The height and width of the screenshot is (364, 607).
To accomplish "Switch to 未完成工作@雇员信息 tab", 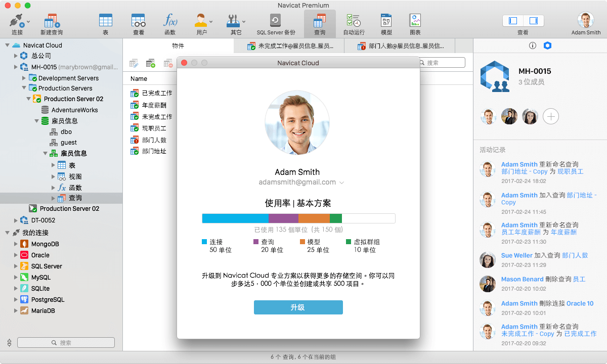I will coord(289,46).
